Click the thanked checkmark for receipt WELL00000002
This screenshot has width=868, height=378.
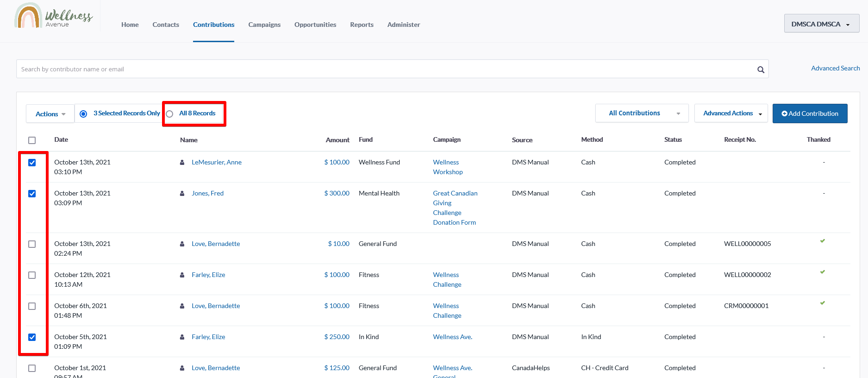(x=823, y=272)
